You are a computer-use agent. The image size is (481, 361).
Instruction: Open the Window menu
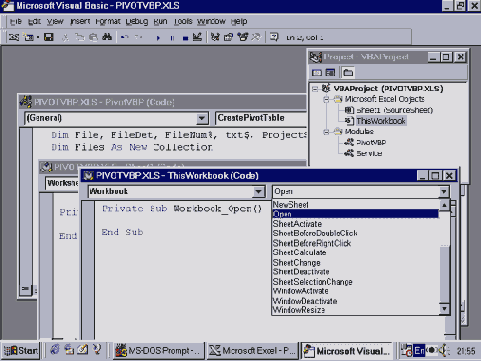tap(211, 22)
